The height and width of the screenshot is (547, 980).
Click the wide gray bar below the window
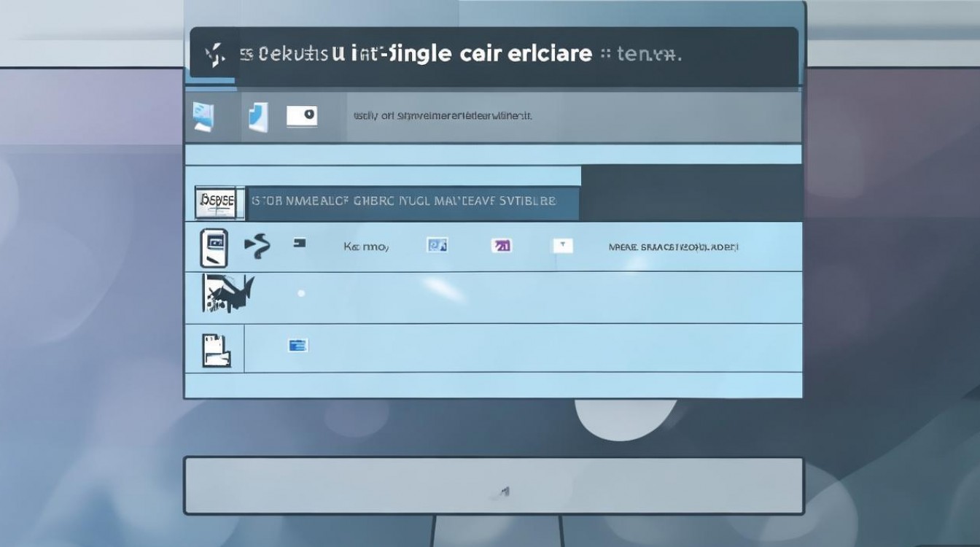pyautogui.click(x=493, y=486)
